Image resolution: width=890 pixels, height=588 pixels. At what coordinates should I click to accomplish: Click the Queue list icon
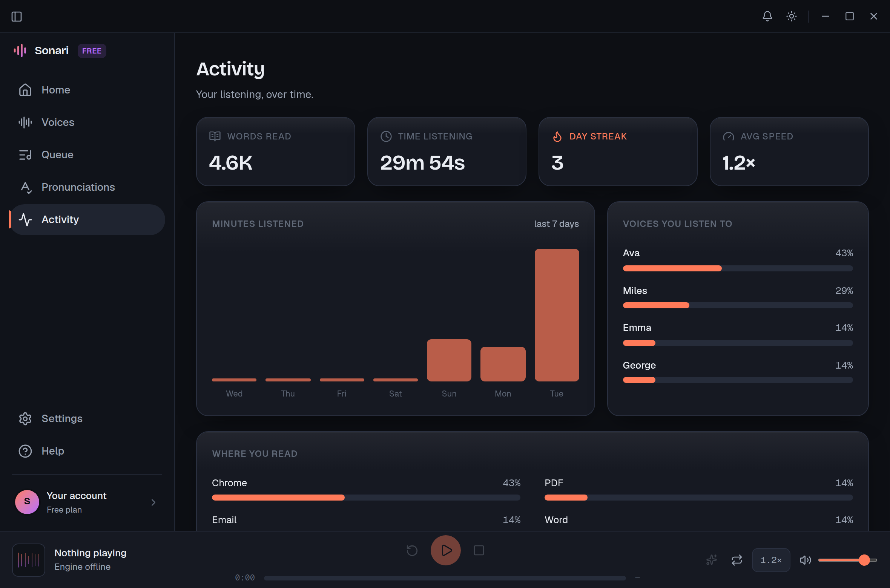coord(25,155)
